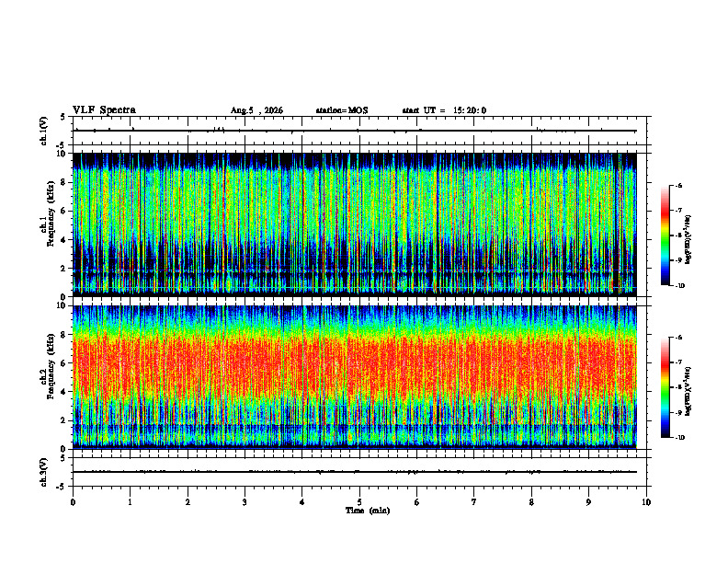728x563 pixels.
Task: Click the "ch.3(V)" axis label
Action: point(44,472)
